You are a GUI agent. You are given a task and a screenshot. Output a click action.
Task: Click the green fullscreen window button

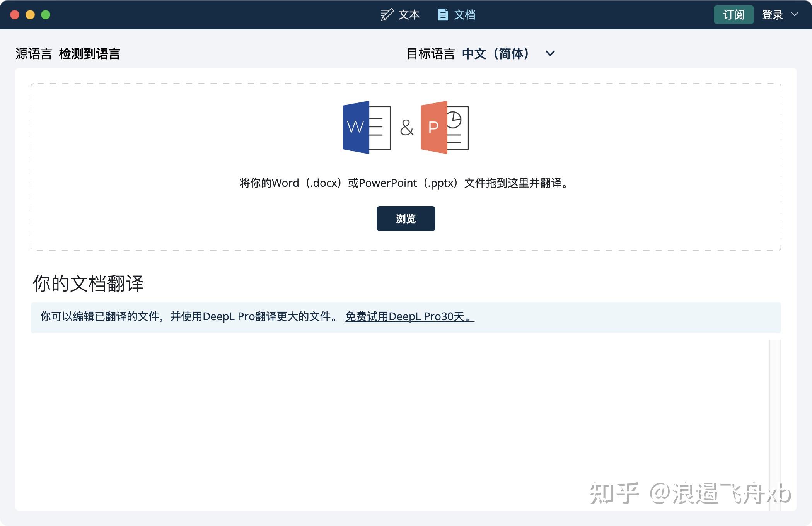coord(46,15)
